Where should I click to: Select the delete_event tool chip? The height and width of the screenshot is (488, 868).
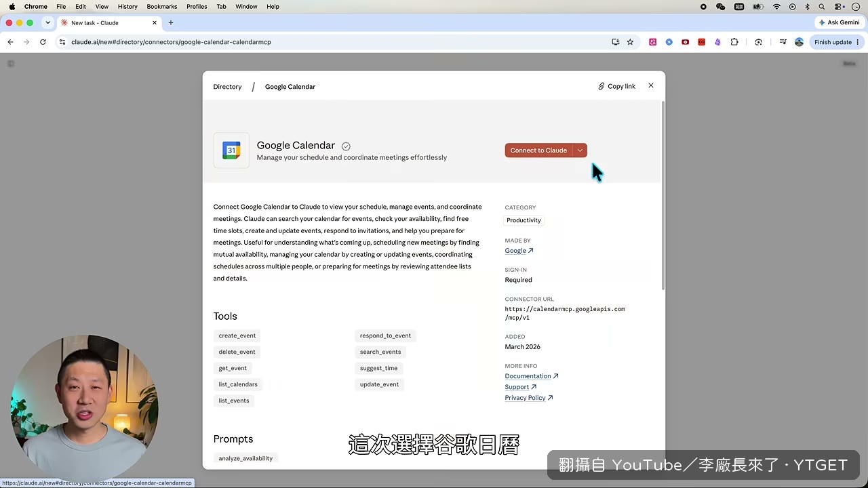click(x=237, y=352)
